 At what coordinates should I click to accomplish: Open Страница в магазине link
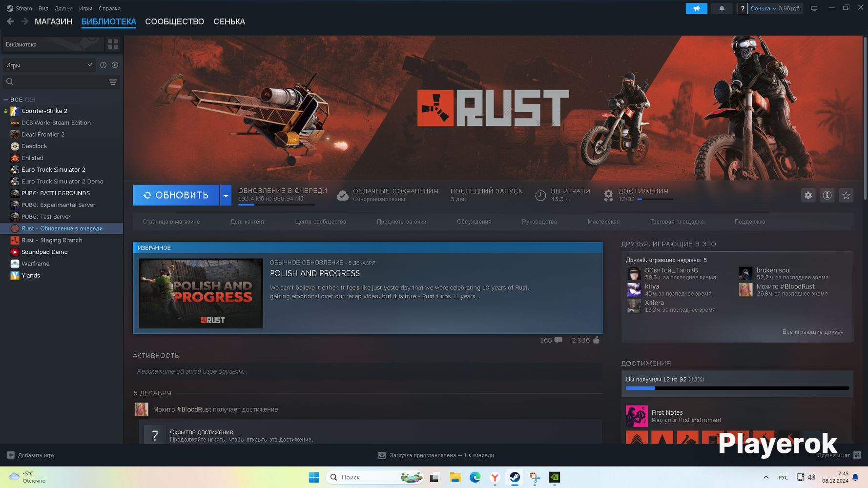tap(171, 222)
